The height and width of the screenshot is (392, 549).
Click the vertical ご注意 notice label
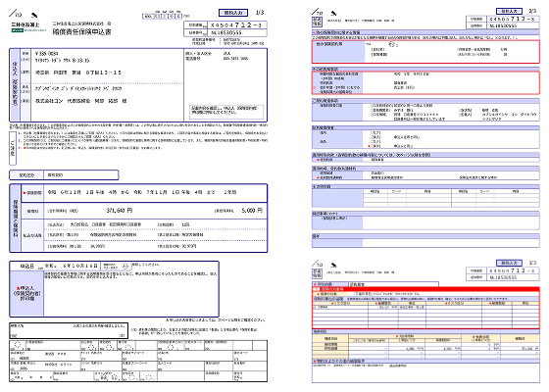[13, 148]
